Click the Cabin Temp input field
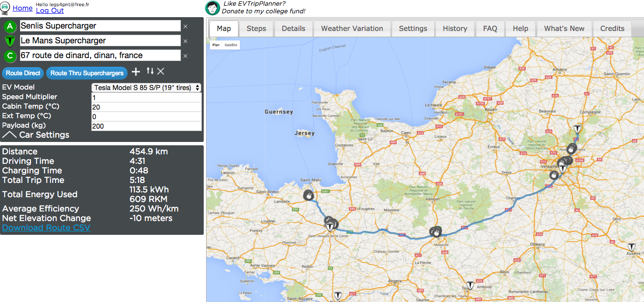This screenshot has height=302, width=644. (147, 107)
